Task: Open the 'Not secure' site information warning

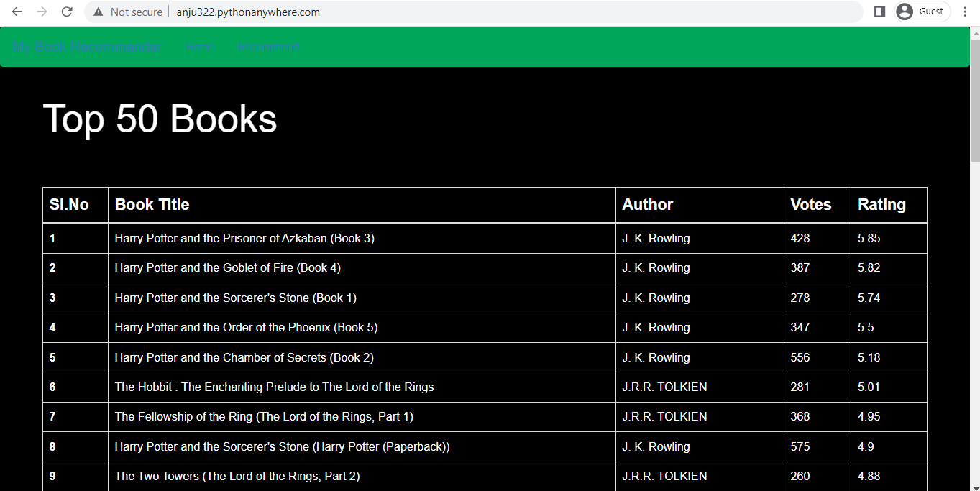Action: point(132,12)
